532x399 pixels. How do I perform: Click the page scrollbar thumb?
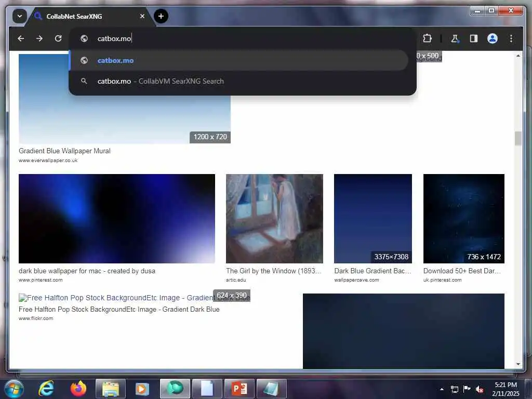click(x=518, y=138)
